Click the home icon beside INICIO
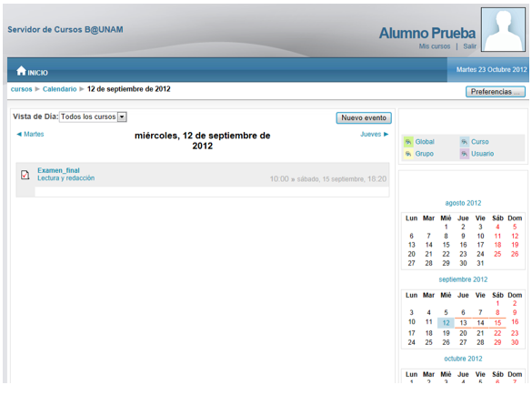Viewport: 532px width, 395px height. click(x=21, y=71)
